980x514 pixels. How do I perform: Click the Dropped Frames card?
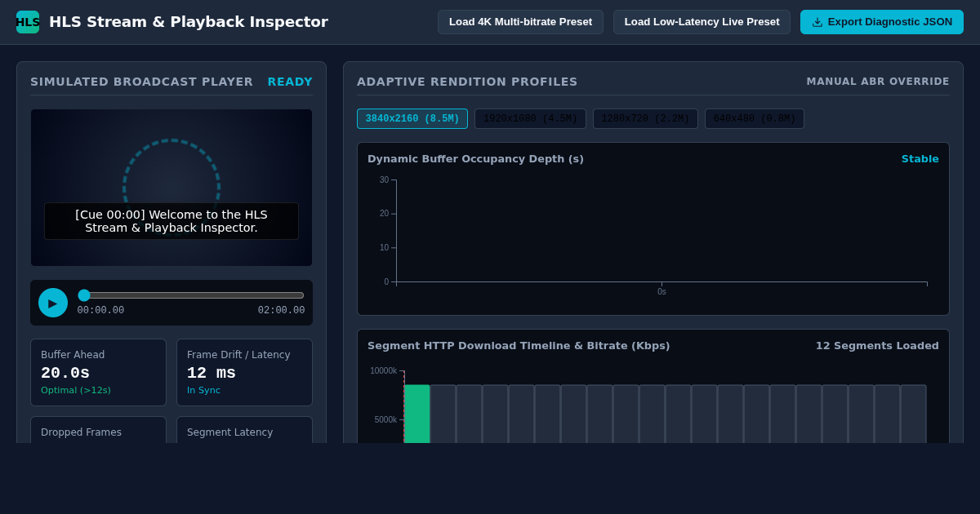coord(98,430)
